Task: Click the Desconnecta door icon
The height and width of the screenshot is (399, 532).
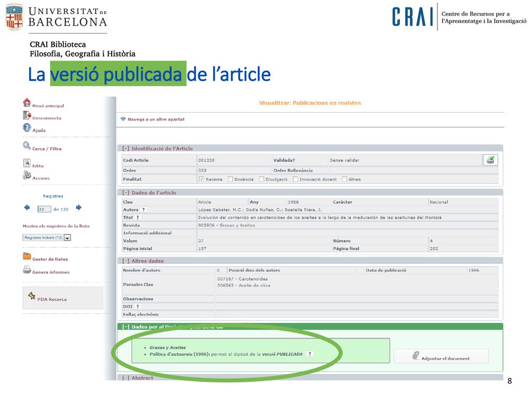Action: pos(27,115)
